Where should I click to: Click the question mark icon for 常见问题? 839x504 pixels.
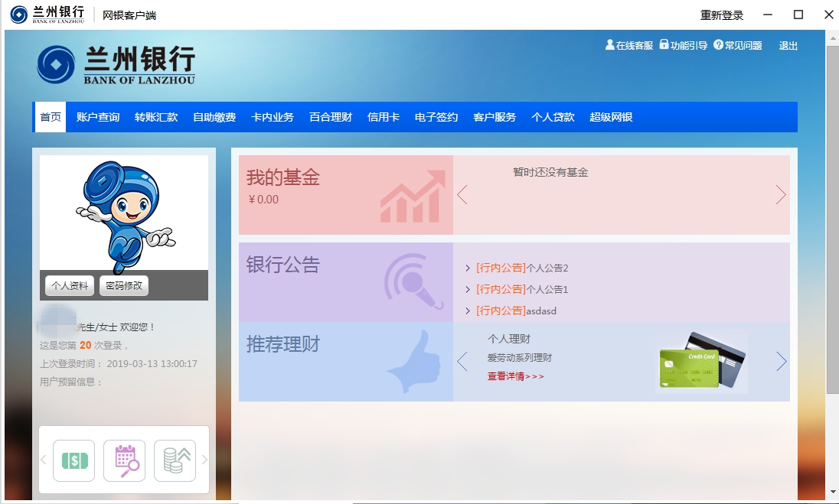[x=719, y=44]
